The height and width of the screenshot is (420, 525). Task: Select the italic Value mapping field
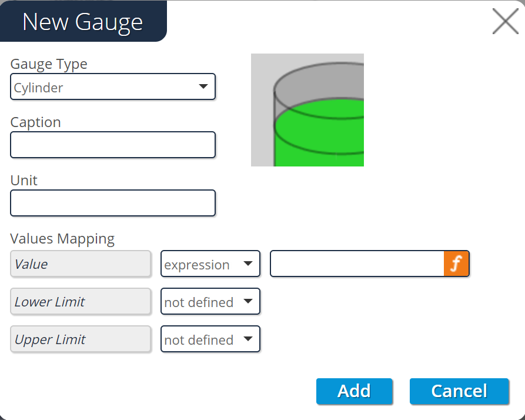click(81, 264)
